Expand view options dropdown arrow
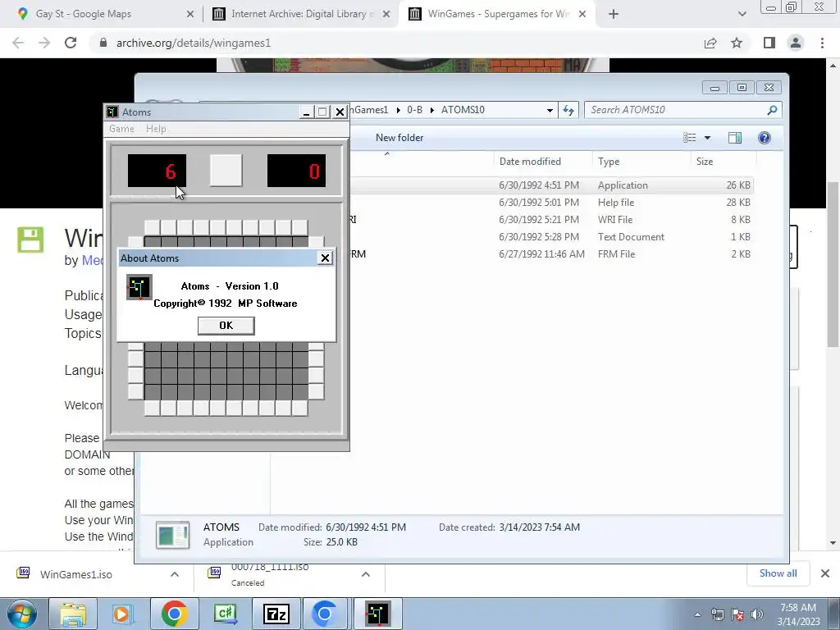Viewport: 840px width, 630px height. pyautogui.click(x=707, y=138)
